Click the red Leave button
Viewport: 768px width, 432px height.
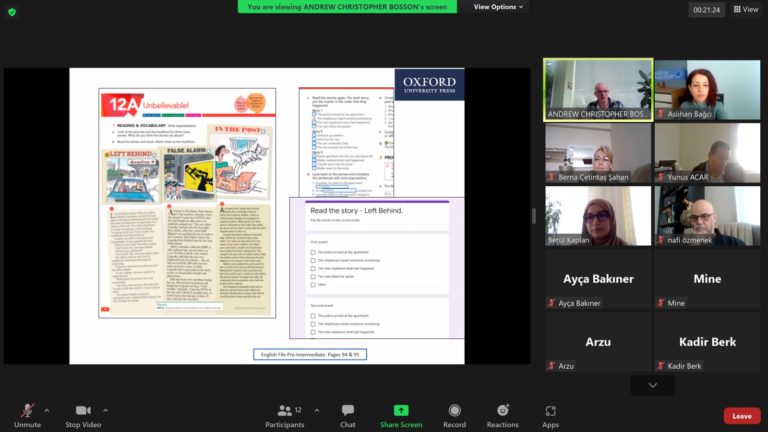[742, 416]
